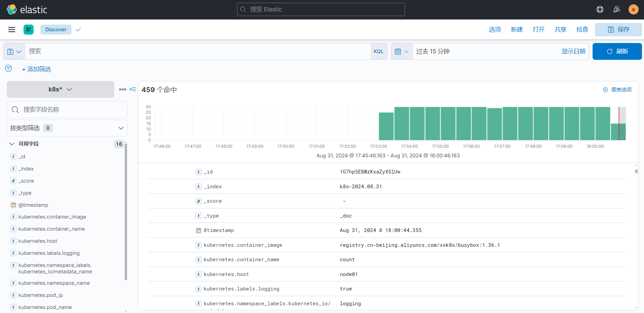
Task: Open the help menu icon
Action: pos(600,9)
